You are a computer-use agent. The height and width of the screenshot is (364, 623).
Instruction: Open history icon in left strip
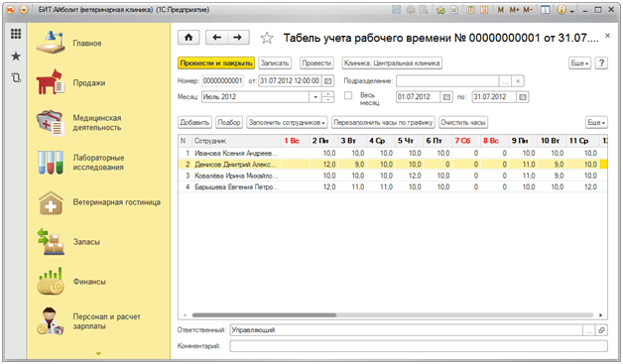tap(16, 78)
